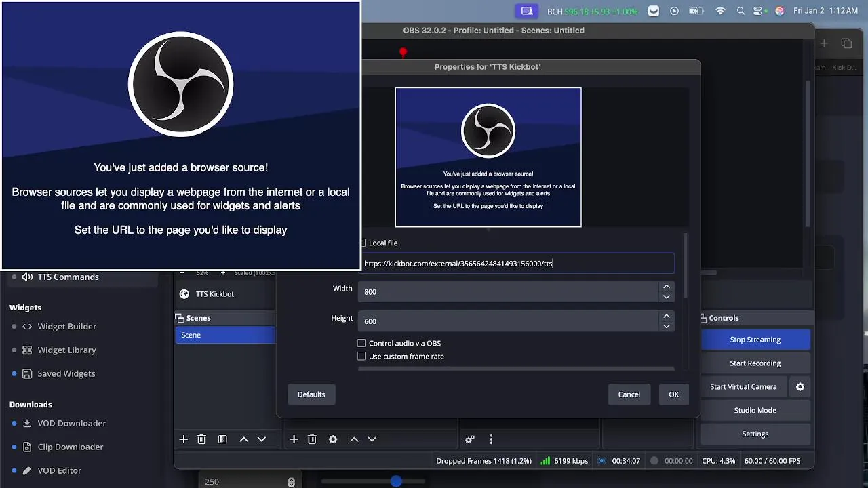This screenshot has height=488, width=868.
Task: Open the audio mixer three-dot menu
Action: click(491, 439)
